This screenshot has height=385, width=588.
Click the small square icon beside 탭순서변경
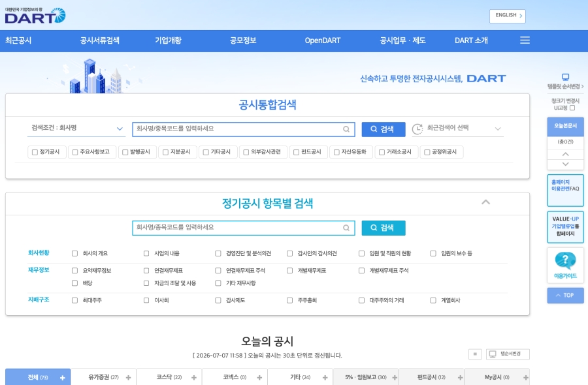475,354
